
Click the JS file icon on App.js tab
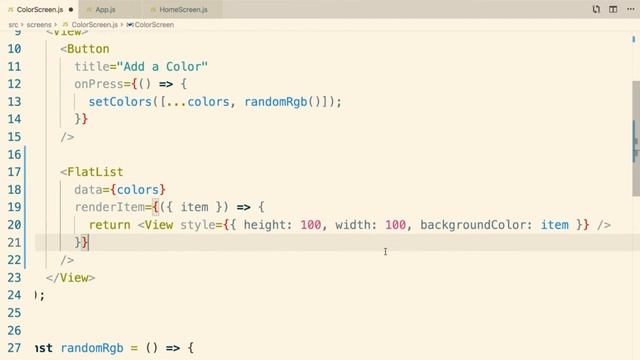[89, 9]
